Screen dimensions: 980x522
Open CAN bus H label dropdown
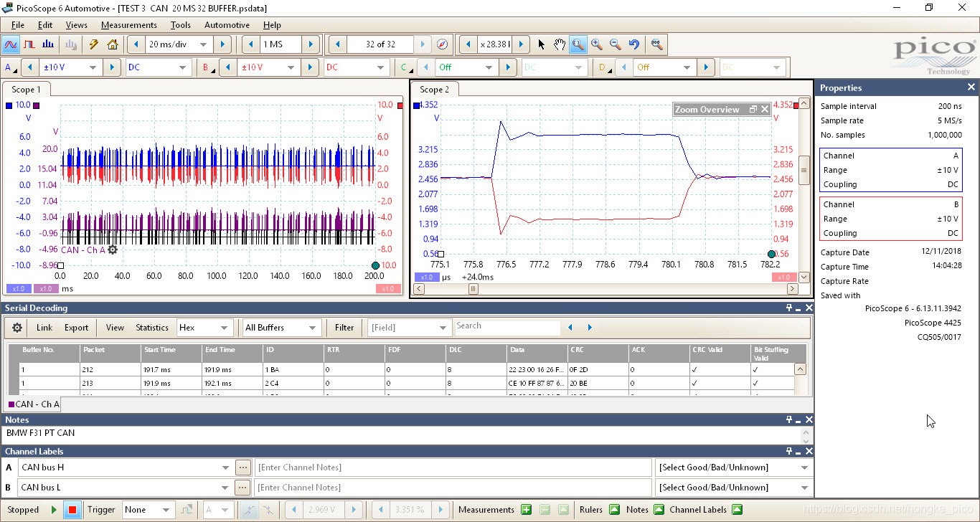pos(226,468)
